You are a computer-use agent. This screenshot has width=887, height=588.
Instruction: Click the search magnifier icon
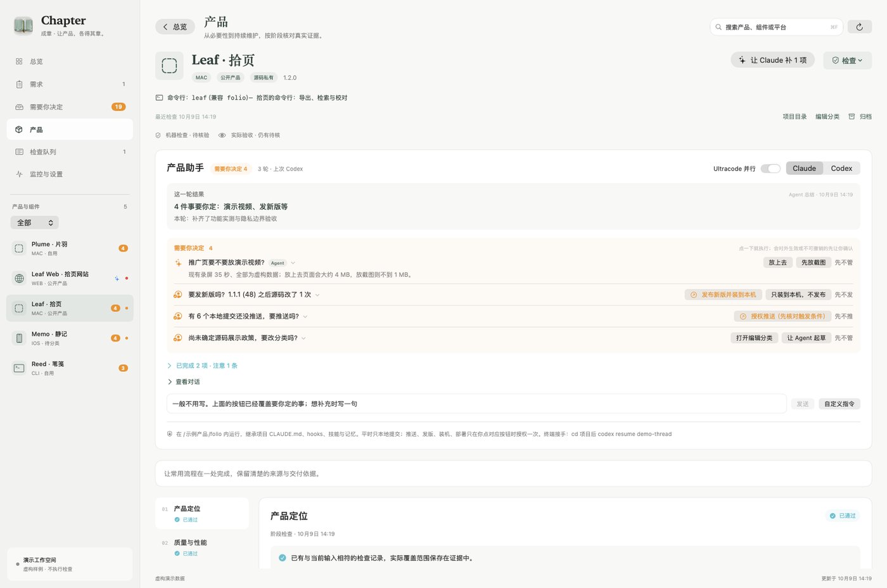(x=718, y=27)
